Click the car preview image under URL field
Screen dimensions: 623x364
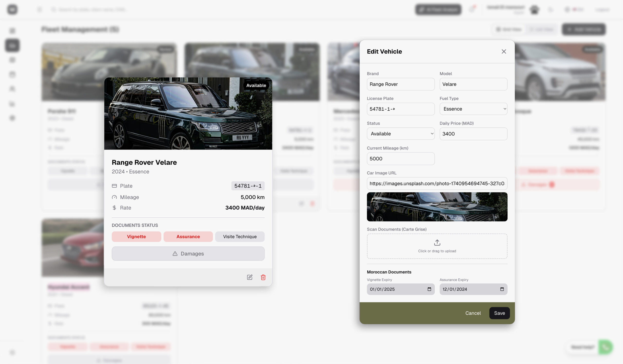tap(437, 207)
